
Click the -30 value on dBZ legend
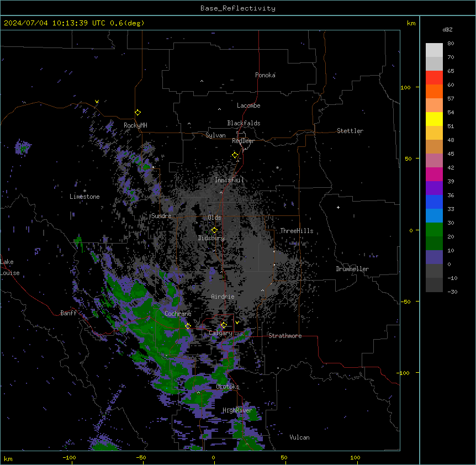pos(452,292)
